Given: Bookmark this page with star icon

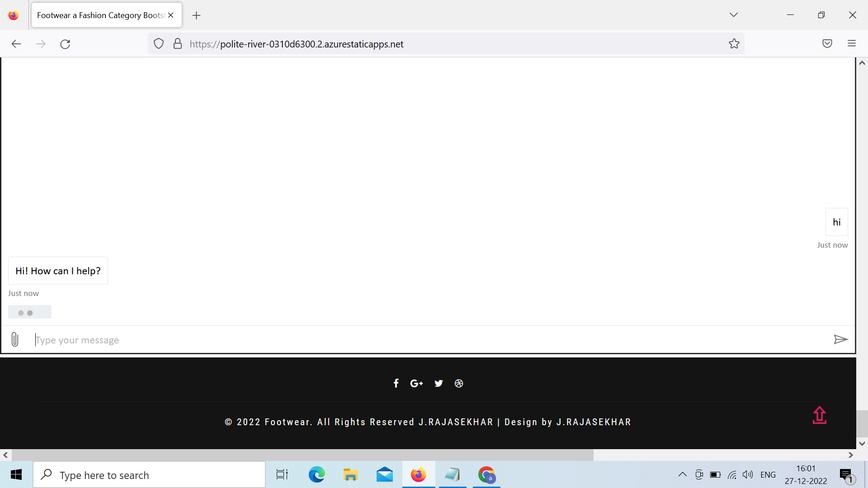Looking at the screenshot, I should click(x=734, y=44).
